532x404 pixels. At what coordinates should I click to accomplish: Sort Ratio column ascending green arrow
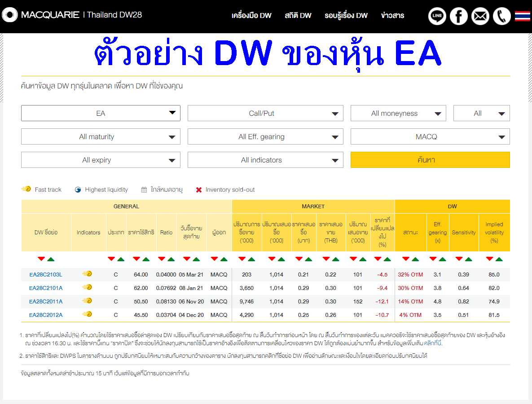171,259
